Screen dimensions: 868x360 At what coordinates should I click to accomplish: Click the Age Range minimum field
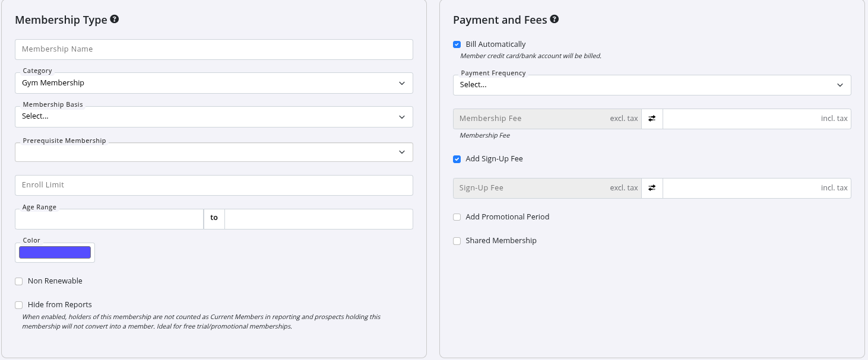109,219
